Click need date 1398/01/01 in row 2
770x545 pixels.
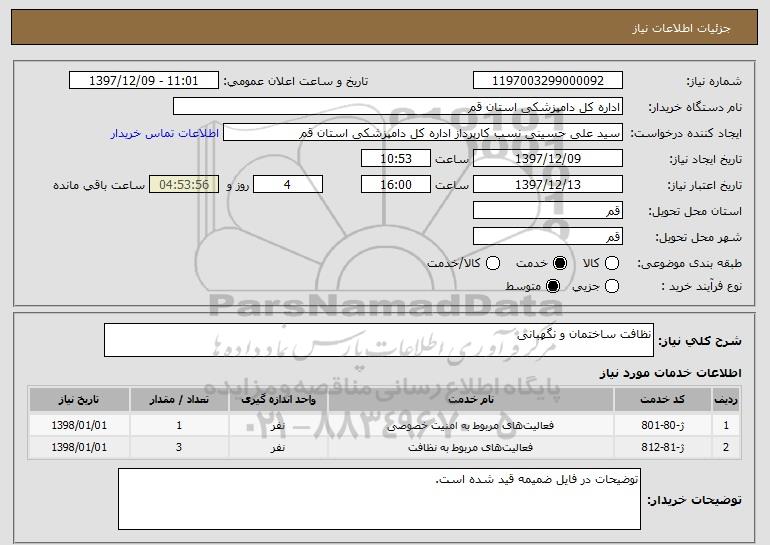[x=79, y=447]
